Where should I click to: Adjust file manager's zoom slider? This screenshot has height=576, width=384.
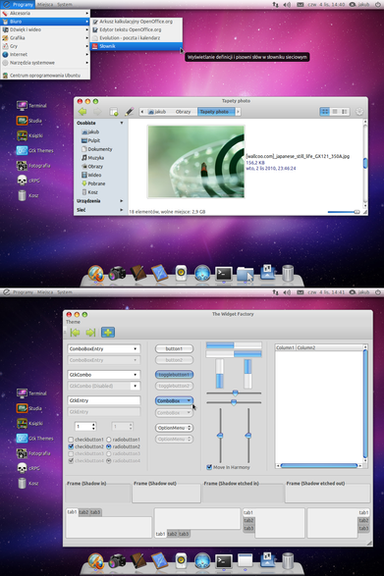pyautogui.click(x=344, y=212)
